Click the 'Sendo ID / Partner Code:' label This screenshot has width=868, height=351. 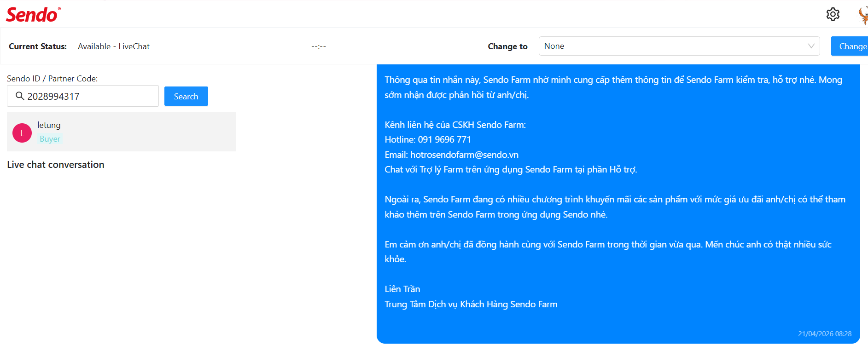coord(52,79)
